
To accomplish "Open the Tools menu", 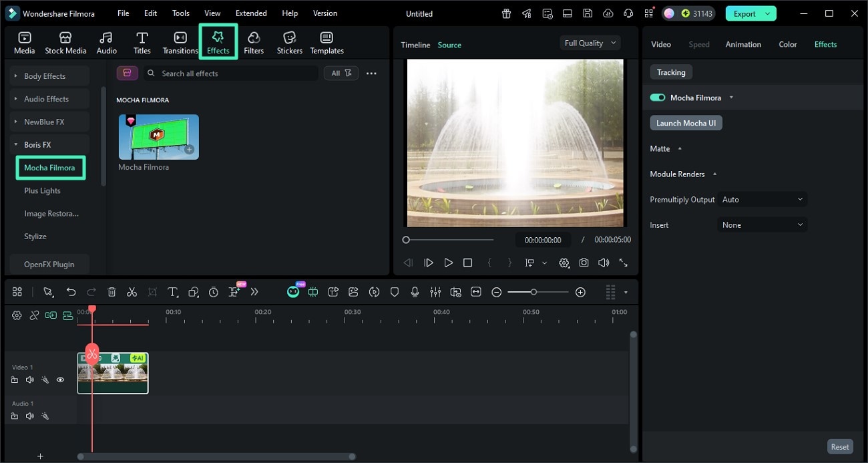I will pyautogui.click(x=180, y=13).
